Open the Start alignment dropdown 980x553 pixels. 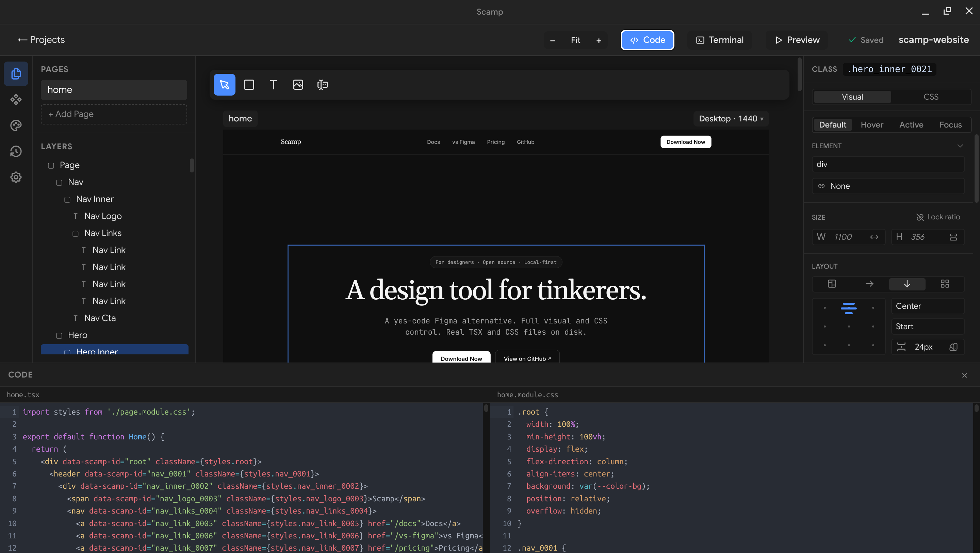pos(928,327)
